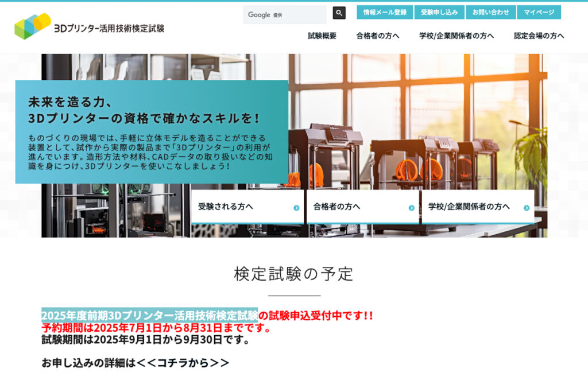Open 受験申し込み button
The height and width of the screenshot is (392, 588).
439,12
